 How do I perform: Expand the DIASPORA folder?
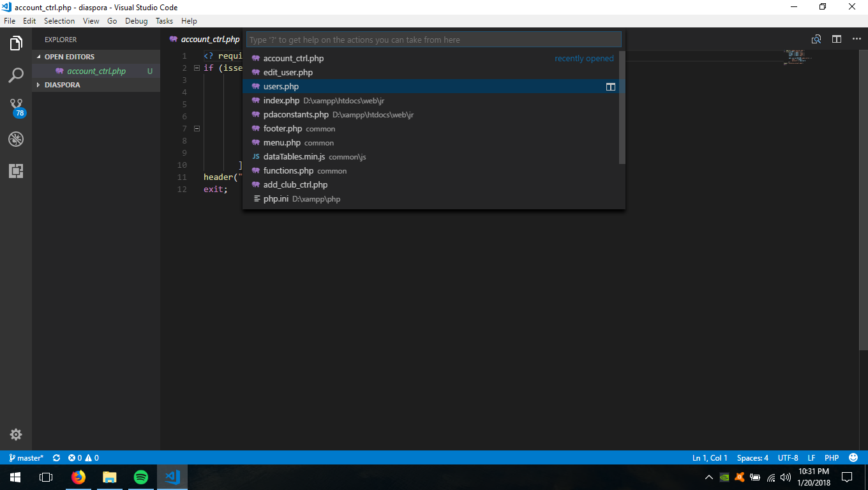coord(63,84)
